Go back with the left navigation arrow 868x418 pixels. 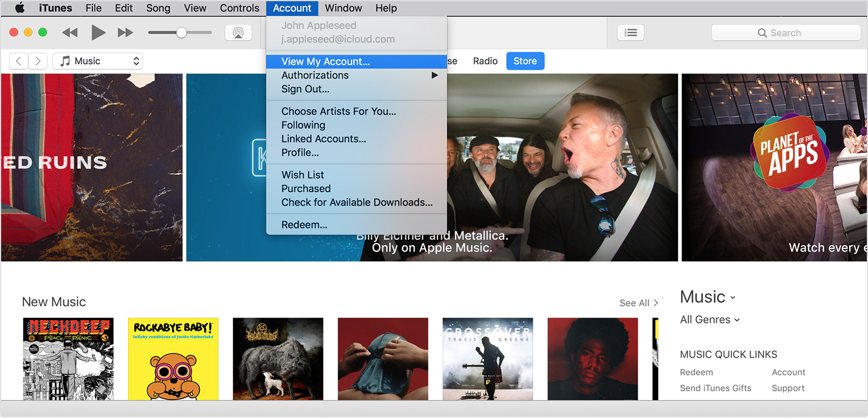(x=18, y=61)
